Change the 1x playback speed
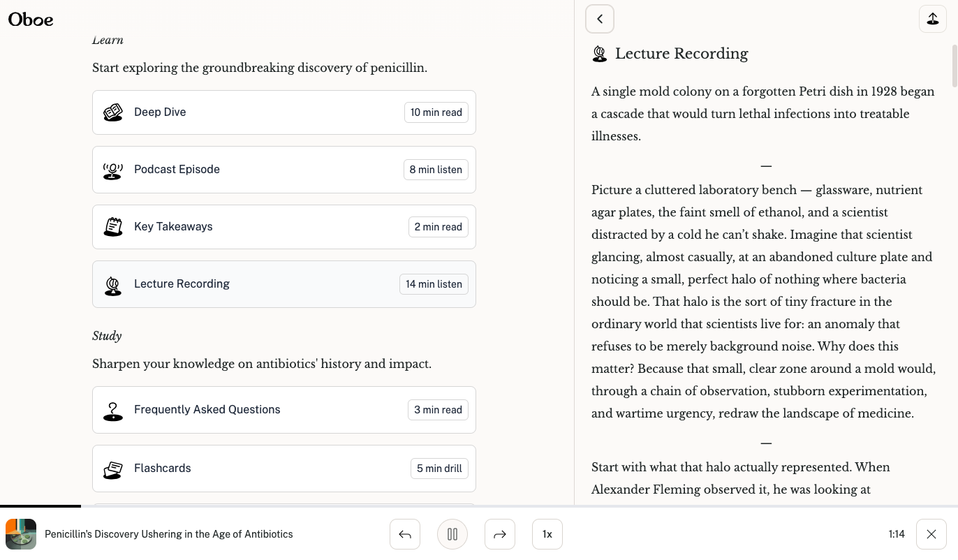958x560 pixels. click(547, 534)
